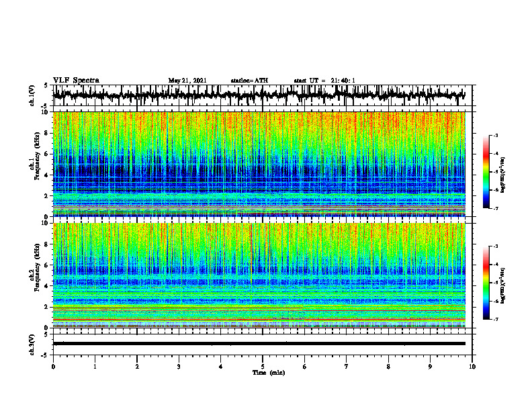Click the ch.3(V) axis label

[32, 345]
